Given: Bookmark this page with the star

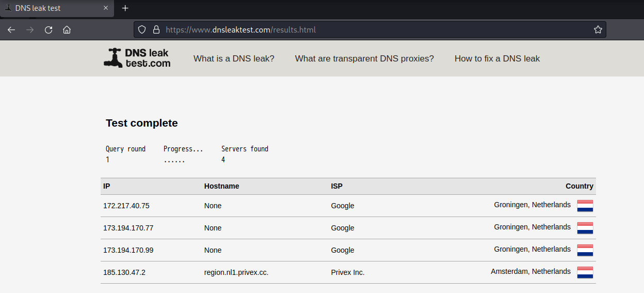Looking at the screenshot, I should pyautogui.click(x=598, y=30).
